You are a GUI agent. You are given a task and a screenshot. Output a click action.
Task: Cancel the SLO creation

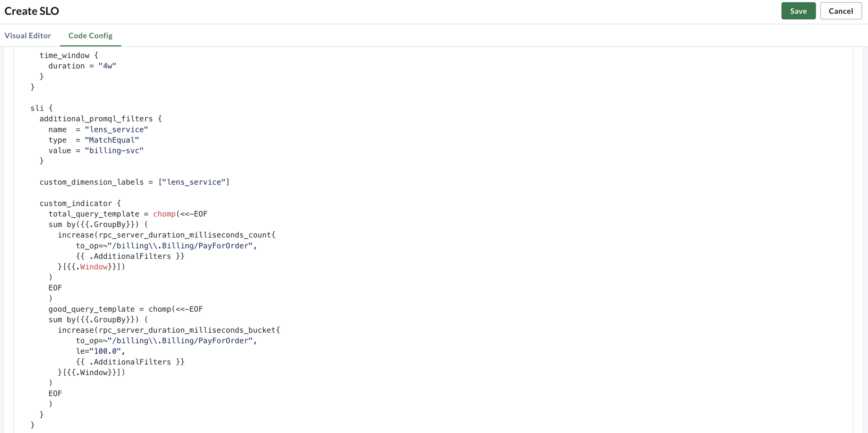pyautogui.click(x=841, y=11)
